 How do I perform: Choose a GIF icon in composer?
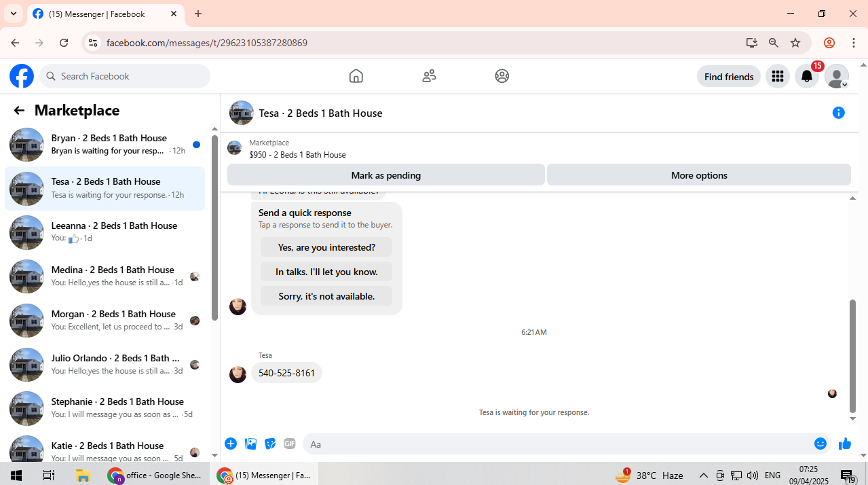click(290, 444)
